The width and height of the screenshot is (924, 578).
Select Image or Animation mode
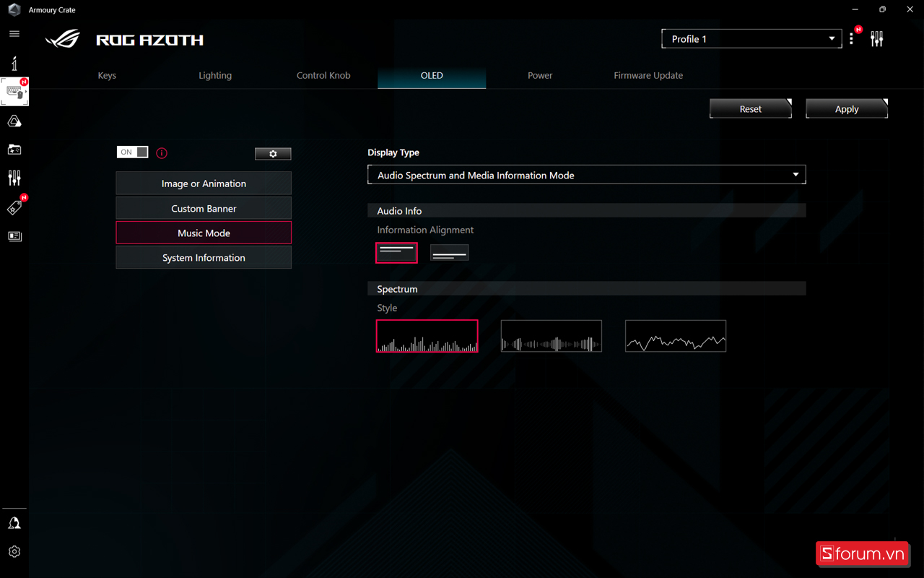pyautogui.click(x=204, y=184)
